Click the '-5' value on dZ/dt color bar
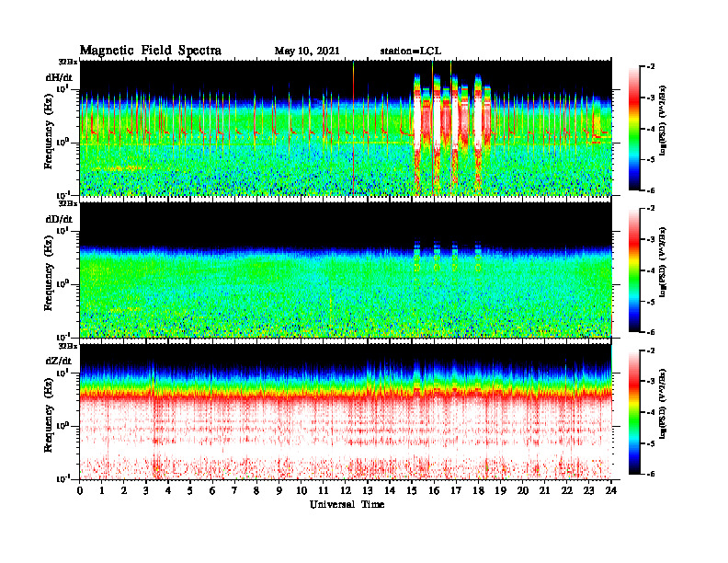 coord(651,443)
